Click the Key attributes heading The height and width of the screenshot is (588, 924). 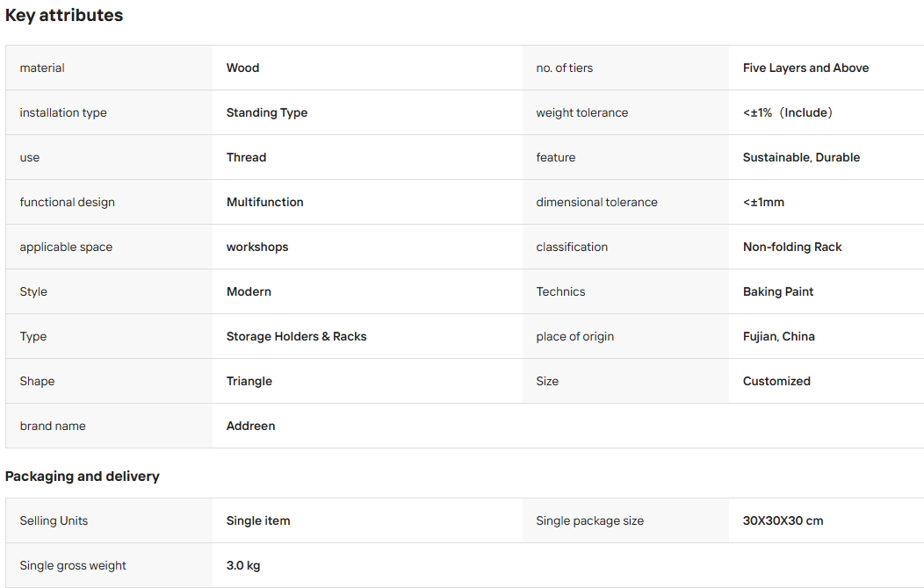[63, 15]
